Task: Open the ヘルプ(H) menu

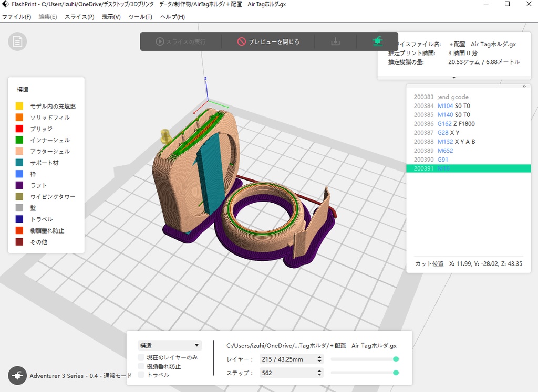Action: click(172, 17)
